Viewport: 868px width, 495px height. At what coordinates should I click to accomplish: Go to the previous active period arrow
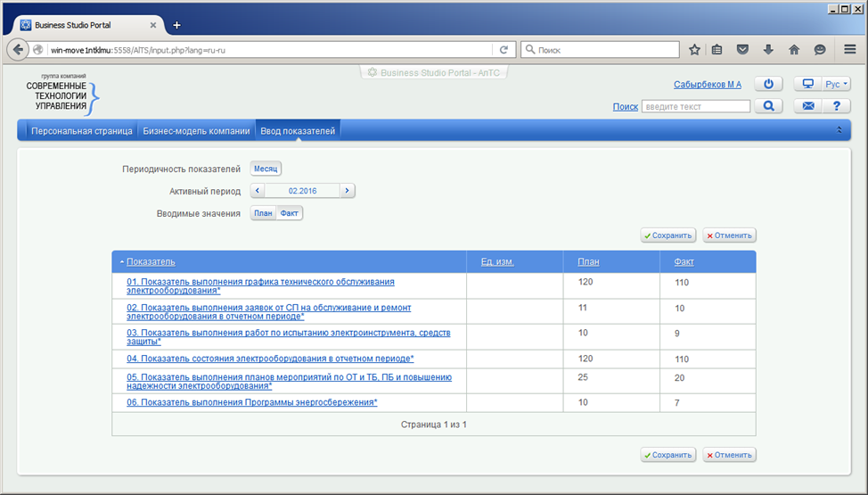tap(258, 191)
